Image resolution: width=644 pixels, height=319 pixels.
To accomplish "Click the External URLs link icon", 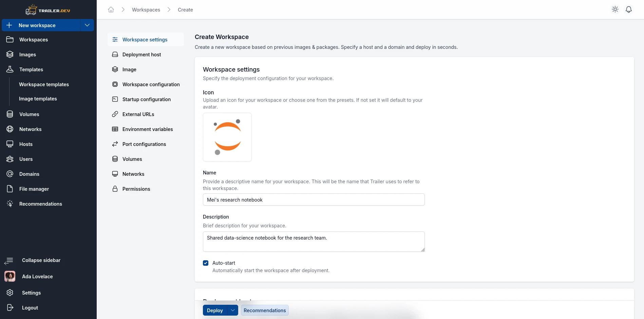I will 115,114.
